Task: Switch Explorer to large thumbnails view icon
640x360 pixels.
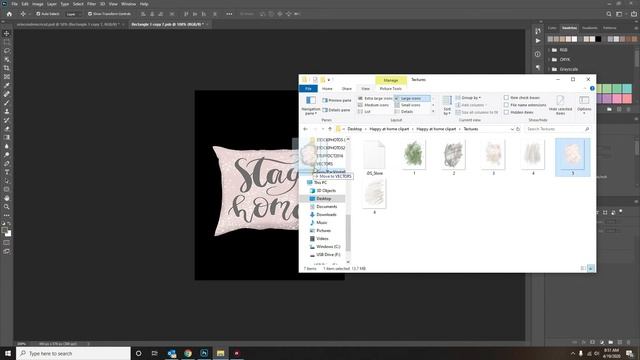Action: coord(591,268)
